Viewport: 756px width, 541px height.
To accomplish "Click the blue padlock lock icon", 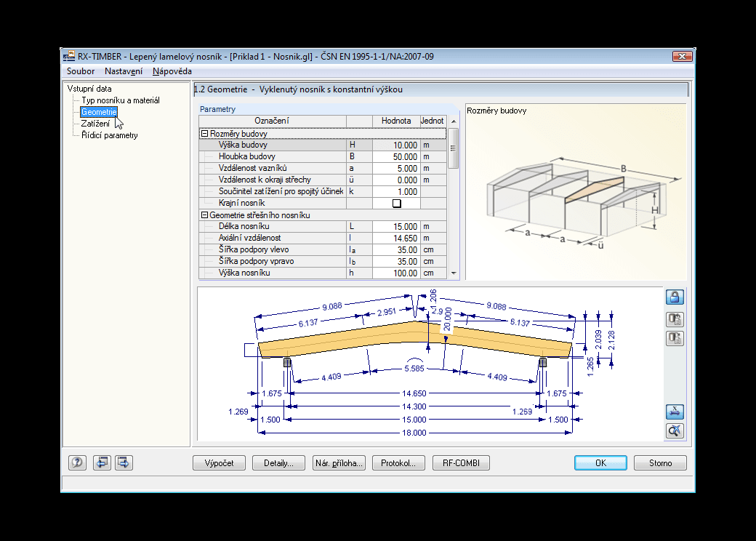I will tap(675, 297).
